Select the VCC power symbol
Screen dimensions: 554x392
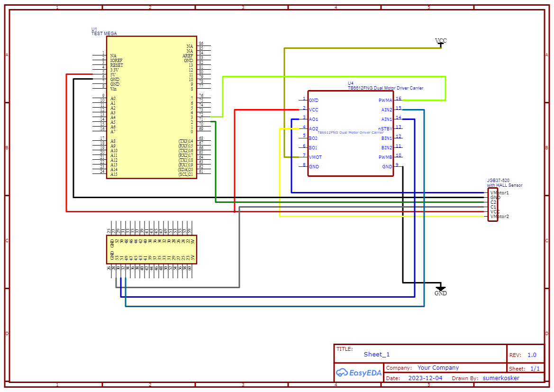[x=441, y=42]
